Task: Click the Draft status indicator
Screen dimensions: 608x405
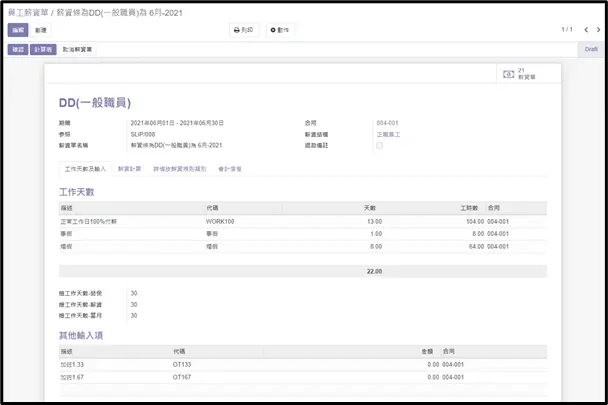Action: click(591, 49)
